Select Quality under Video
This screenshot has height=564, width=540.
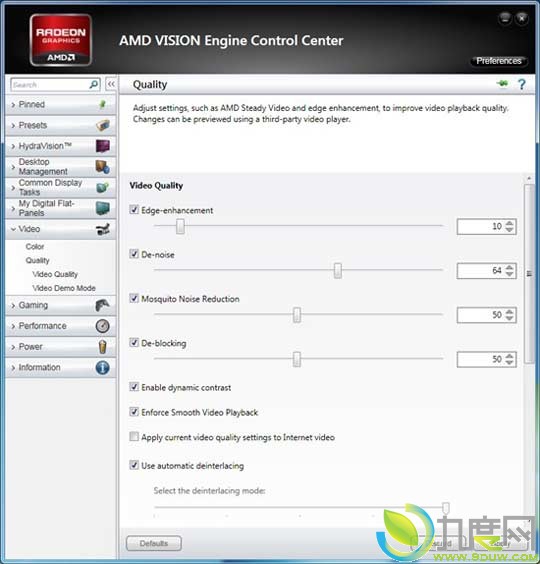[x=37, y=260]
